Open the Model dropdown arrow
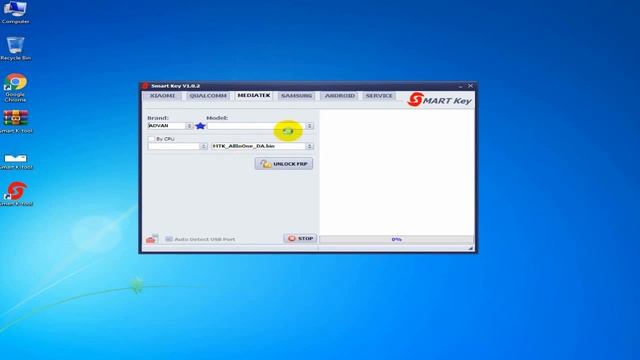Screen dimensions: 640x360 point(309,126)
